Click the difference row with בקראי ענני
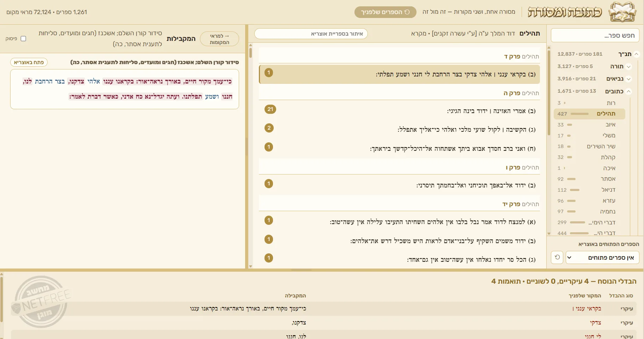 click(x=324, y=308)
